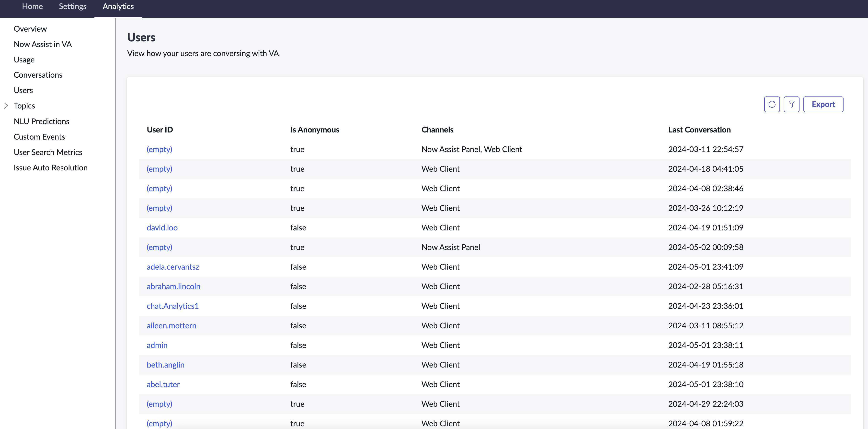Select Users in the sidebar
Screen dimensions: 868x429
click(x=23, y=90)
